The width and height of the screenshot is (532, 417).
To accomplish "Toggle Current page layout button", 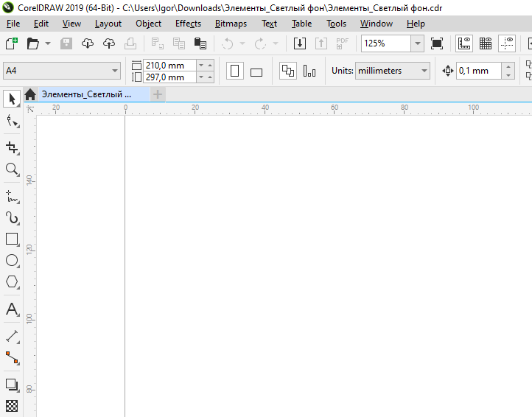I will point(309,71).
